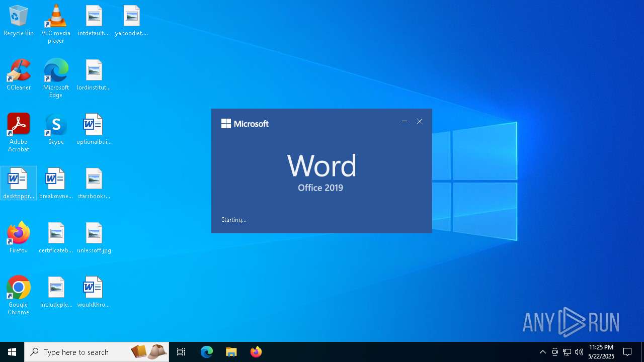Select the unlessoff.jpg file
The height and width of the screenshot is (362, 644).
pos(94,238)
